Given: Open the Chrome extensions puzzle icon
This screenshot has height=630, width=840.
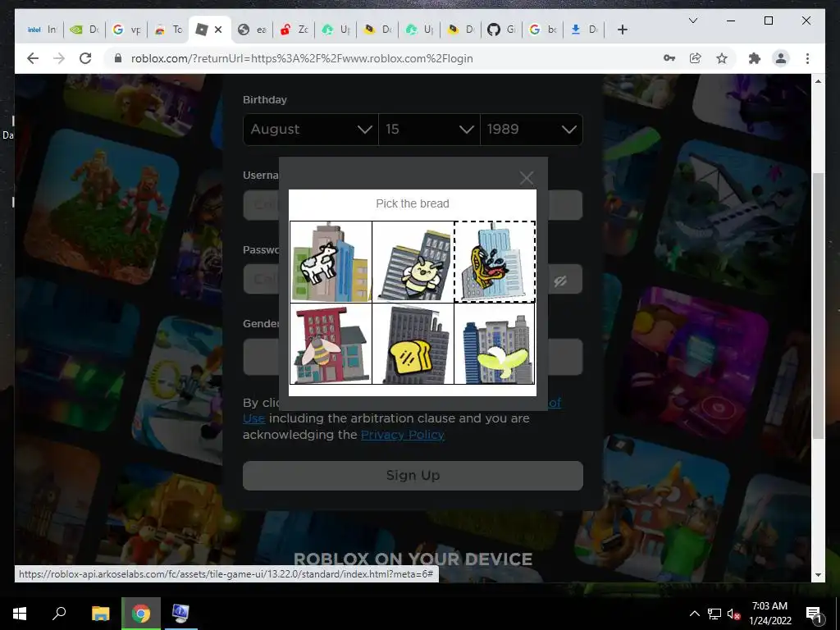Looking at the screenshot, I should (755, 58).
